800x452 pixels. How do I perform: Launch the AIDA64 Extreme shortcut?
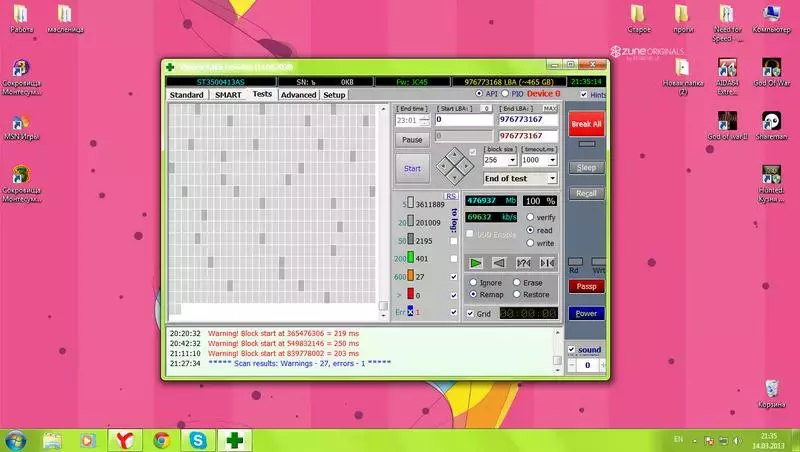click(x=727, y=77)
